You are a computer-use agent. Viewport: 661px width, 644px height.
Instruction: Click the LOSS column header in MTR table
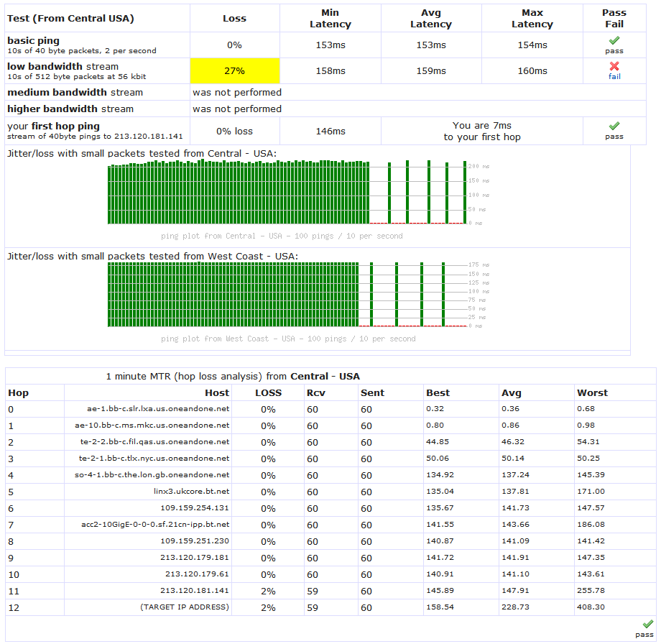268,392
